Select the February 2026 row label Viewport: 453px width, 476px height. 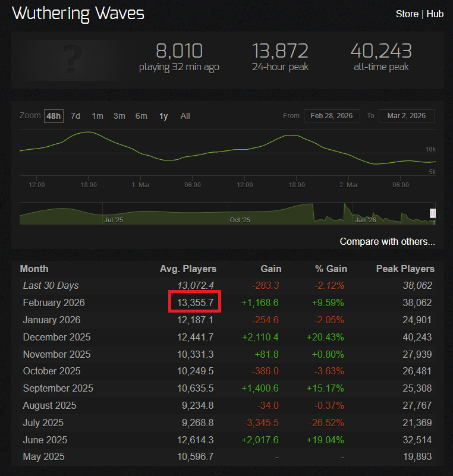(x=54, y=302)
